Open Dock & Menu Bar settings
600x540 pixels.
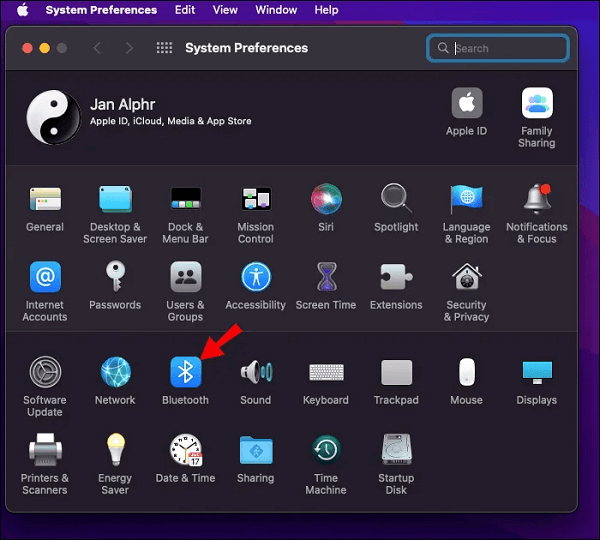point(185,199)
